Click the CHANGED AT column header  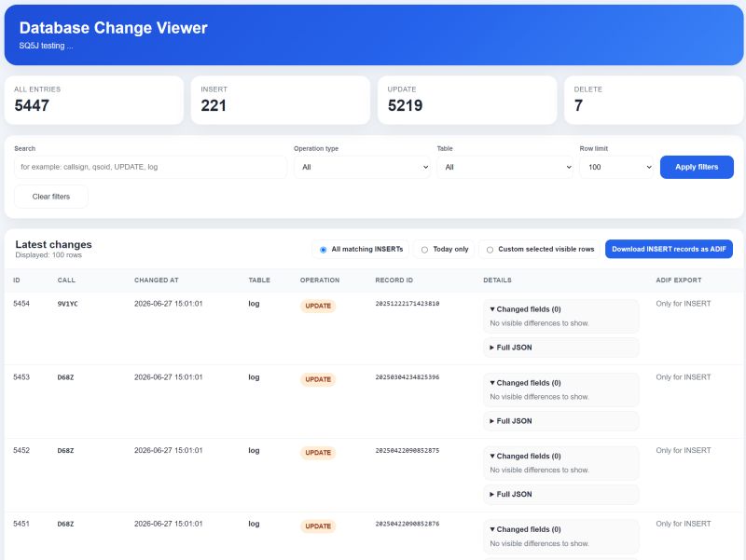[156, 280]
